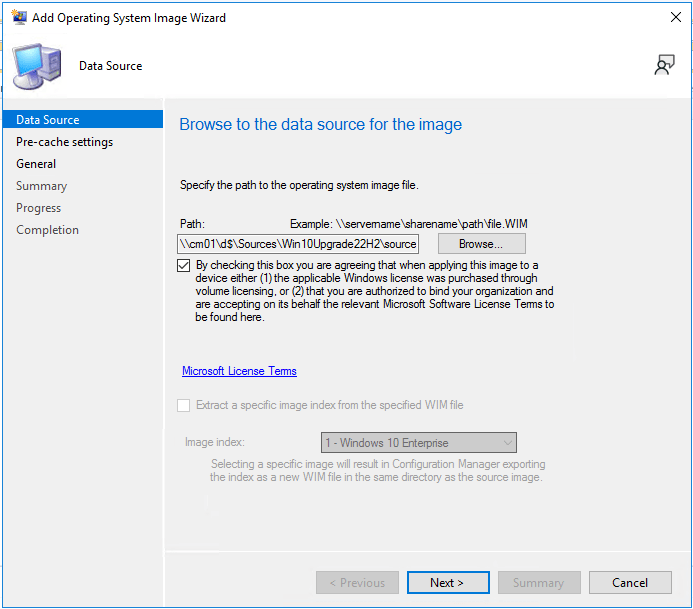This screenshot has height=609, width=693.
Task: Click the feedback person icon at top right
Action: point(664,65)
